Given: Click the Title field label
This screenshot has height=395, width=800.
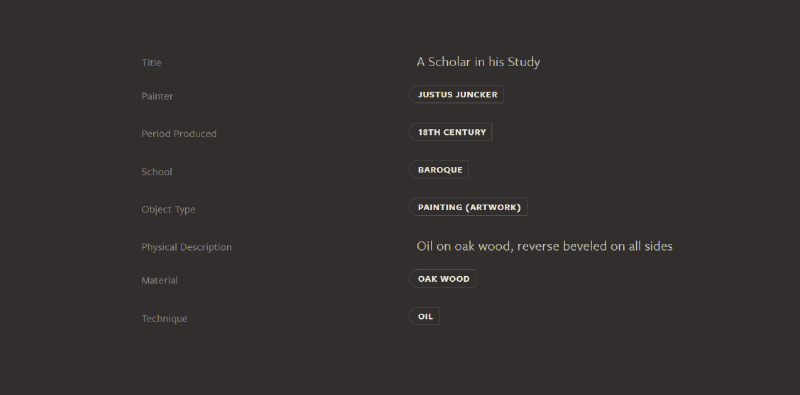Looking at the screenshot, I should (x=152, y=62).
